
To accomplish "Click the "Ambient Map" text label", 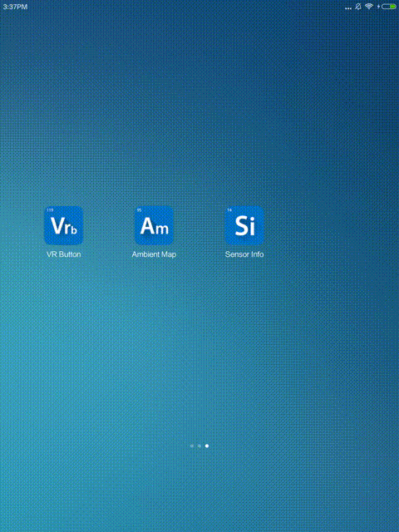I will tap(154, 254).
